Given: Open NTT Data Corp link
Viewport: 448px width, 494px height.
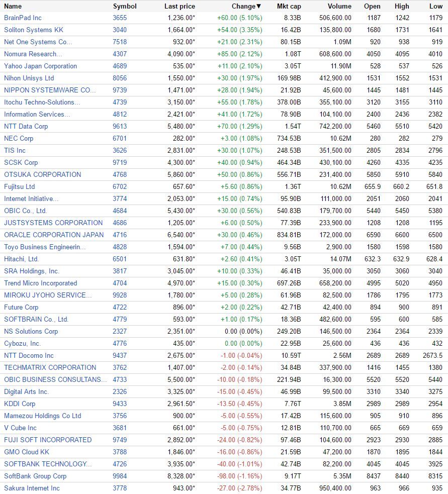Looking at the screenshot, I should pos(26,126).
